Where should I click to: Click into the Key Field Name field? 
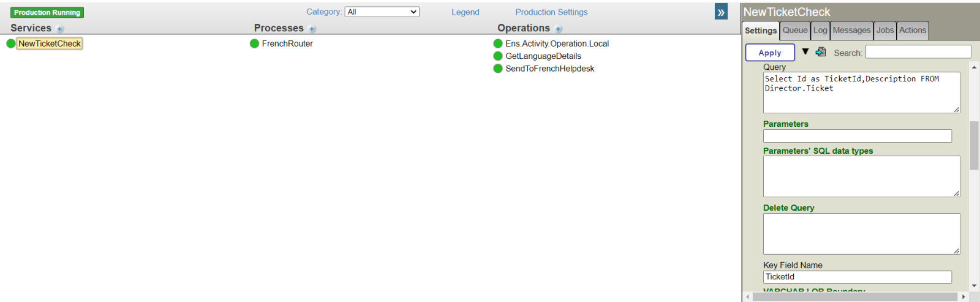coord(857,277)
